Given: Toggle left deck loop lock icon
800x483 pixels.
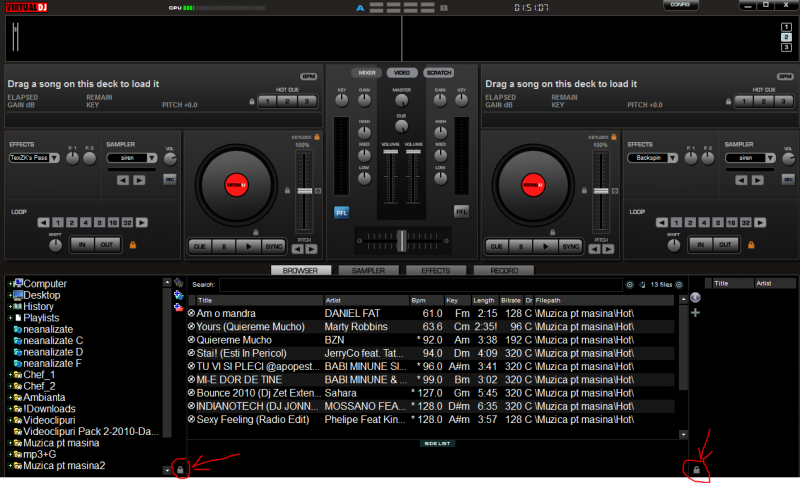Looking at the screenshot, I should (x=133, y=245).
